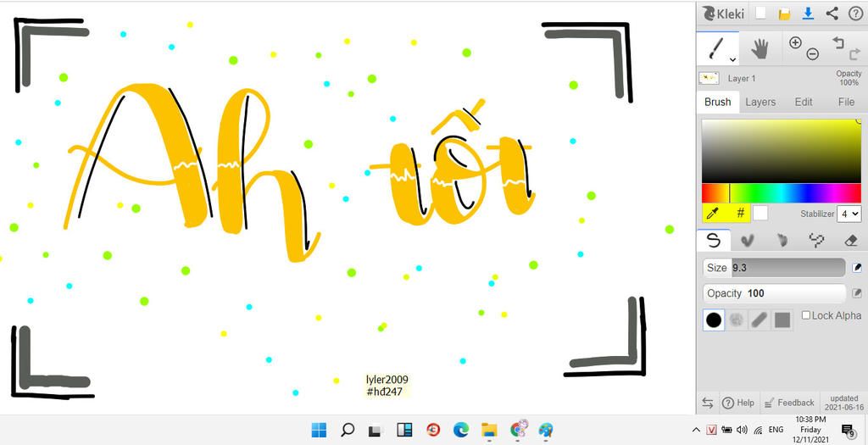Click the white secondary color swatch
Viewport: 868px width, 445px height.
click(760, 213)
